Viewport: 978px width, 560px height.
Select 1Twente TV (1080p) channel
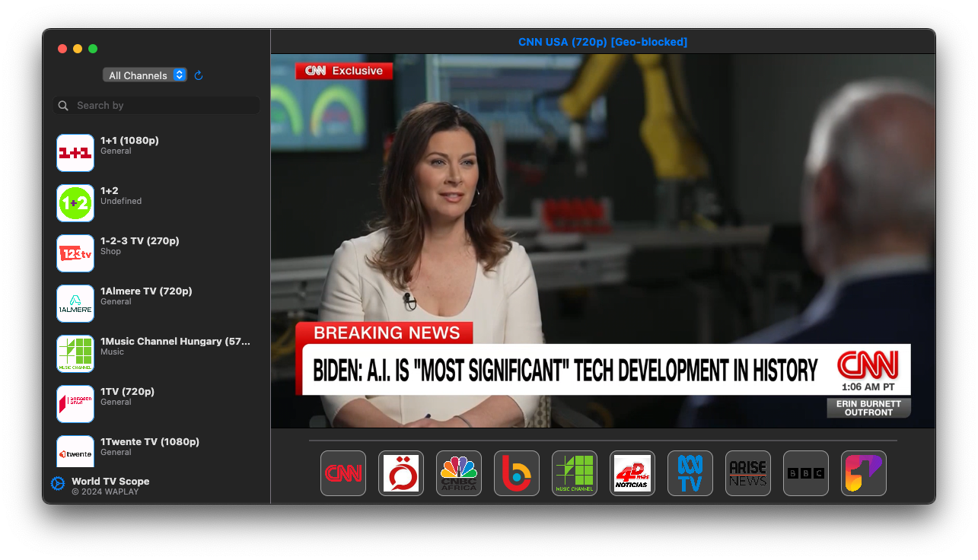(x=156, y=452)
